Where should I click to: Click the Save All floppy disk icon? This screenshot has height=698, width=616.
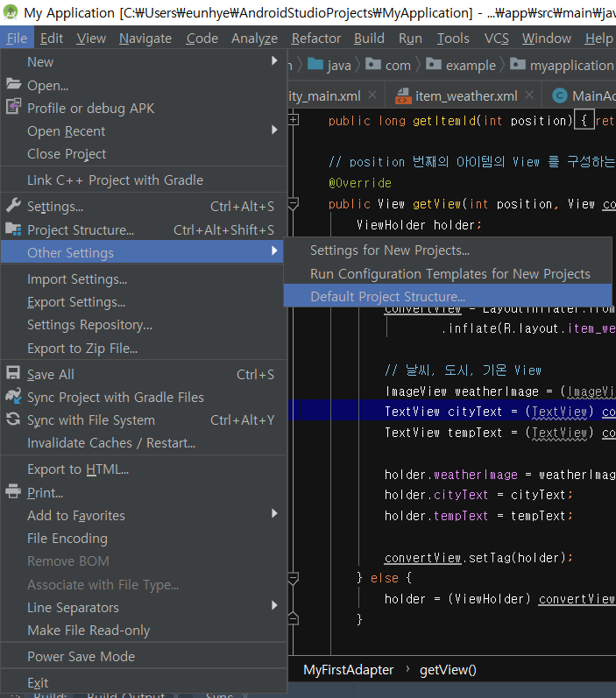pyautogui.click(x=13, y=372)
